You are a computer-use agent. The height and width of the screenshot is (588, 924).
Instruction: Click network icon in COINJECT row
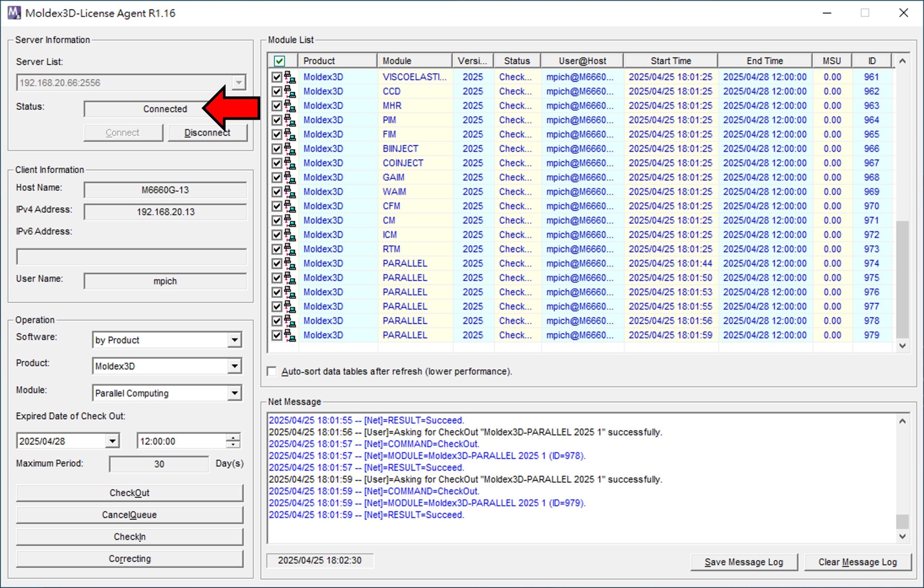pos(290,163)
